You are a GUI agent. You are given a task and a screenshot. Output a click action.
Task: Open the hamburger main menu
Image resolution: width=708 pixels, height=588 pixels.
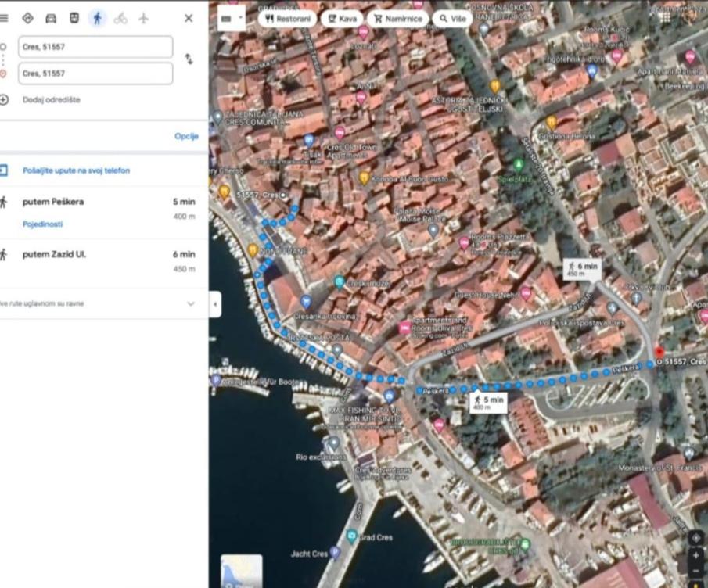4,18
